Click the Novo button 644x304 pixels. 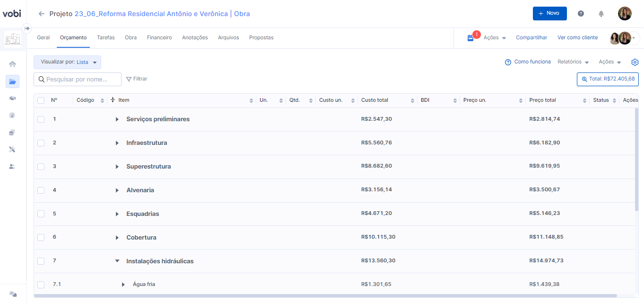click(x=549, y=13)
